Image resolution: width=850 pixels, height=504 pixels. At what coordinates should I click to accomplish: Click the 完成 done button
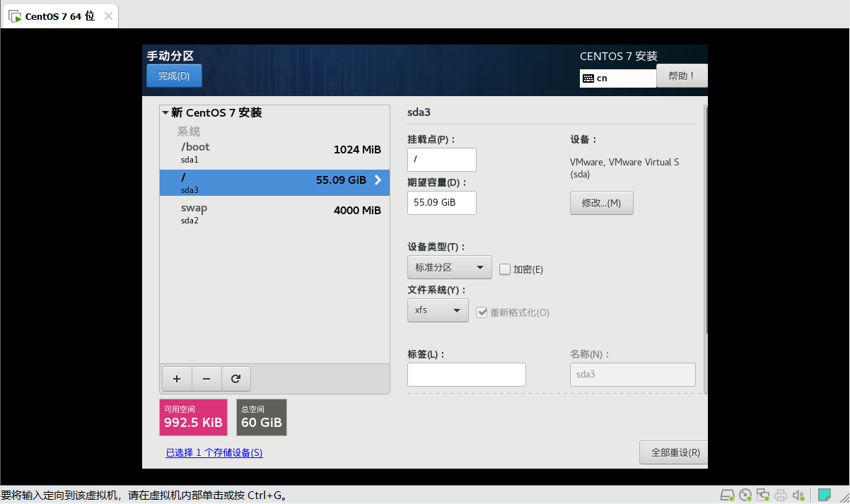[x=174, y=76]
